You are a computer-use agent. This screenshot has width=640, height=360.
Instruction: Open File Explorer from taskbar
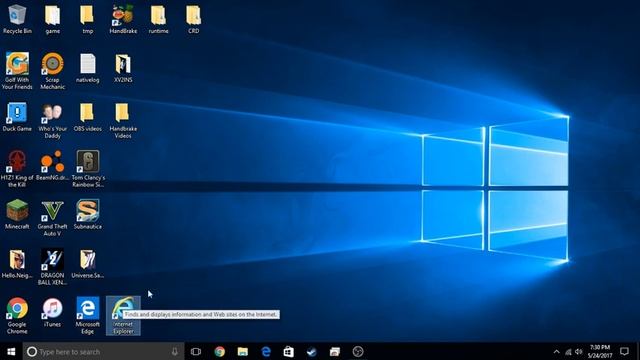[x=243, y=351]
